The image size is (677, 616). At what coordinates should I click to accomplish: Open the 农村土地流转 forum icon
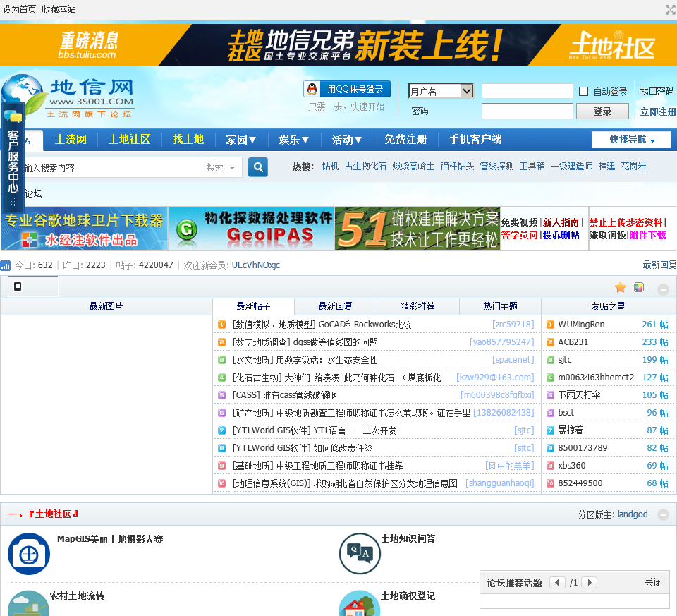28,603
